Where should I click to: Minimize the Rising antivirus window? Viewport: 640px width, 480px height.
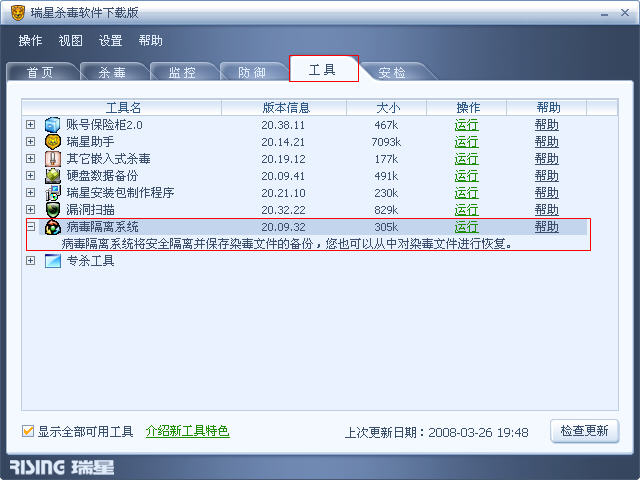click(604, 13)
